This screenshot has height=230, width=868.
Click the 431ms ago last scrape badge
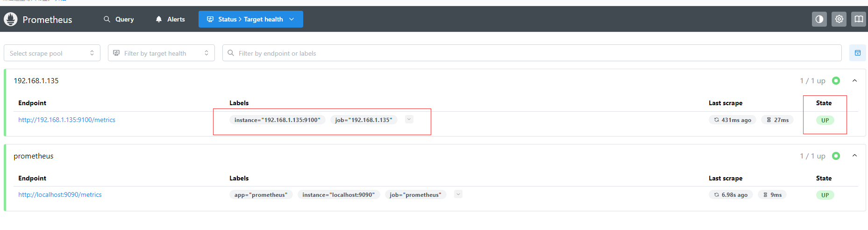pyautogui.click(x=733, y=120)
